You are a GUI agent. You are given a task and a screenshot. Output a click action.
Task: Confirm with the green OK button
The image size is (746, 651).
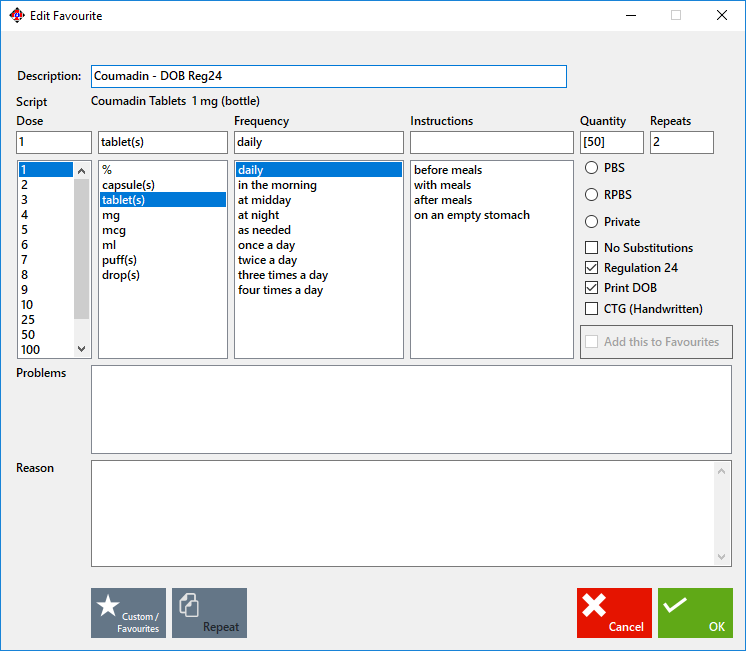[695, 612]
